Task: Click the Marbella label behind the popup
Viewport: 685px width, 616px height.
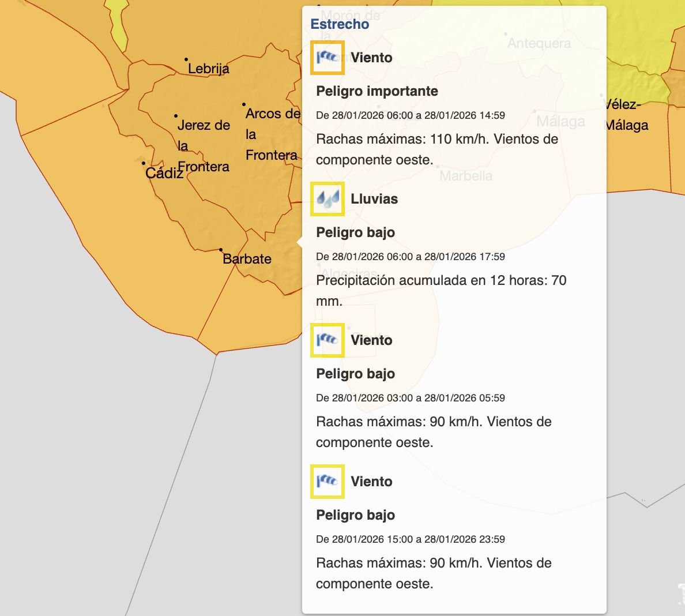Action: pyautogui.click(x=466, y=176)
